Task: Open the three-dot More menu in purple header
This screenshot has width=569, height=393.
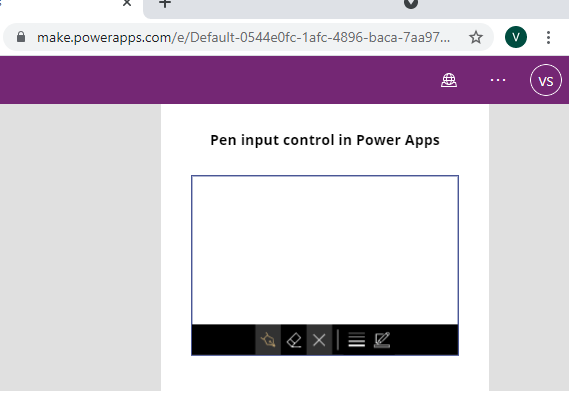Action: [498, 80]
